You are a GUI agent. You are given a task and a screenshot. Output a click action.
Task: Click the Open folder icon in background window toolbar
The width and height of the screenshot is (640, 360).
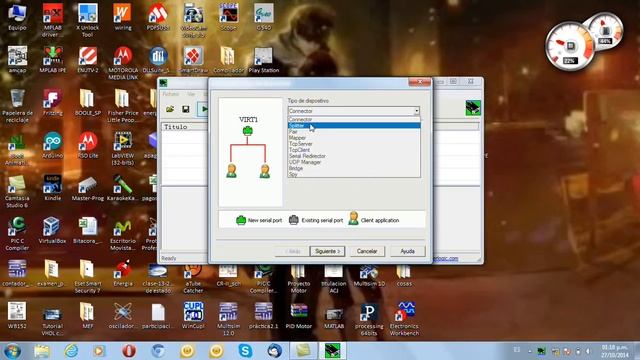click(170, 109)
